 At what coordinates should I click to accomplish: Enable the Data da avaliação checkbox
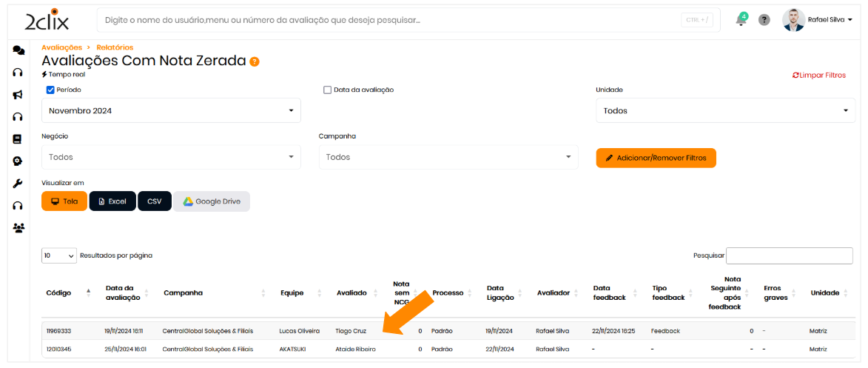tap(327, 90)
